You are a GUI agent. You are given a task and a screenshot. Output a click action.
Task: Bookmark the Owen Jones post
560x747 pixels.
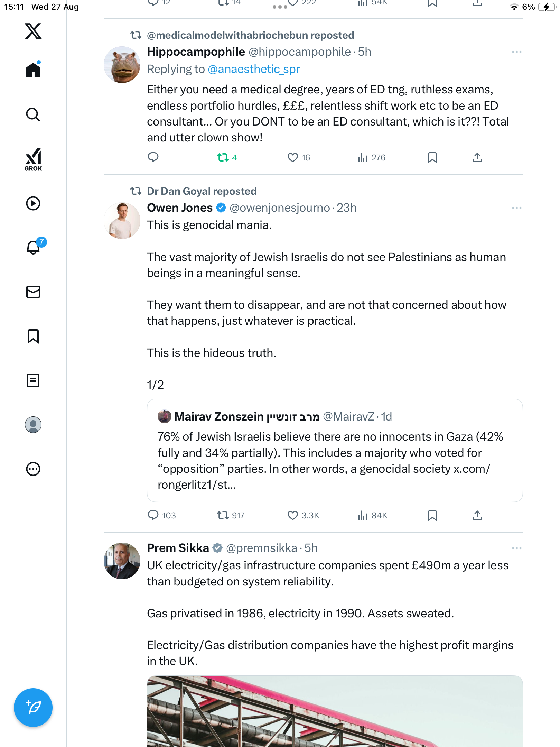click(432, 516)
